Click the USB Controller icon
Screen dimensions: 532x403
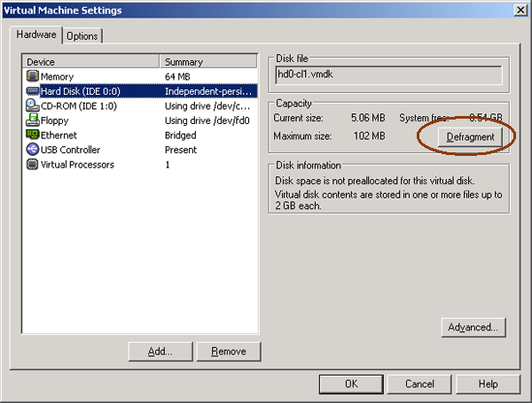click(33, 149)
